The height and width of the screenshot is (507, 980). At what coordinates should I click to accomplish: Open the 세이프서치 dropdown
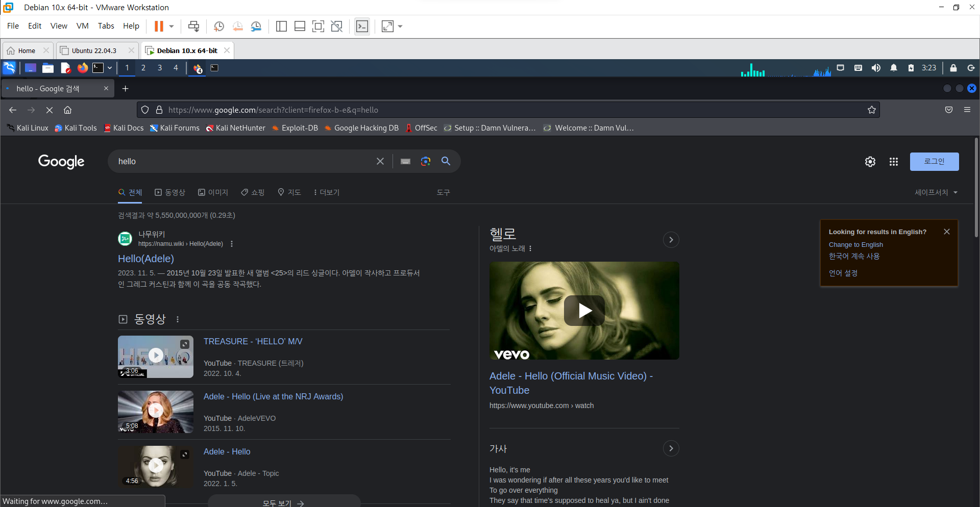(x=936, y=192)
